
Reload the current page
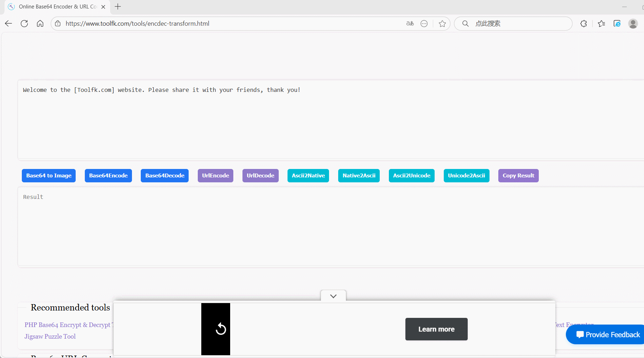click(24, 24)
